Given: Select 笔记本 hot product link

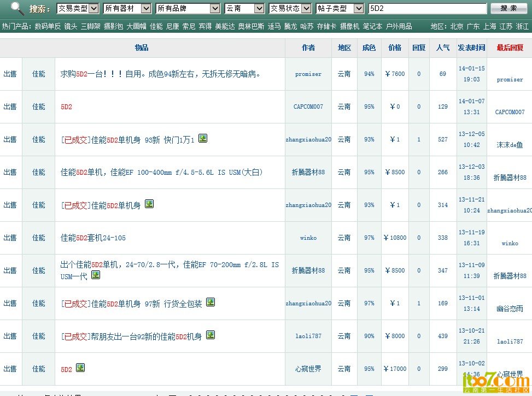Looking at the screenshot, I should click(372, 26).
